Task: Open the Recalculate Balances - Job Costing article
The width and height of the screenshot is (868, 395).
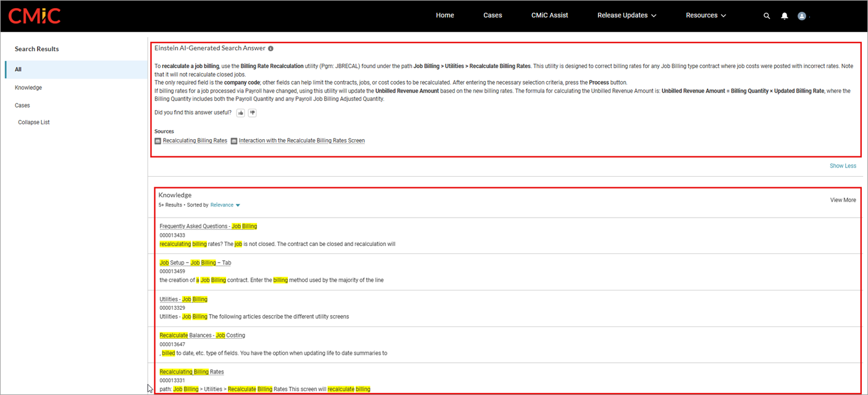Action: point(202,335)
